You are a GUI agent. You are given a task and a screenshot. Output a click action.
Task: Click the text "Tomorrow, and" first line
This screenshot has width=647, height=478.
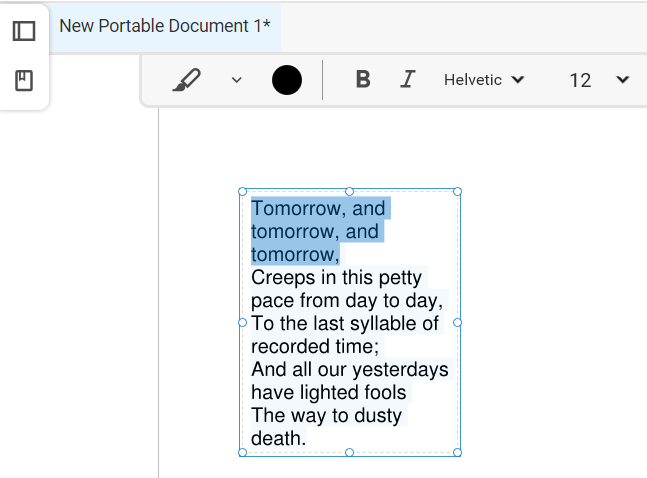[318, 208]
